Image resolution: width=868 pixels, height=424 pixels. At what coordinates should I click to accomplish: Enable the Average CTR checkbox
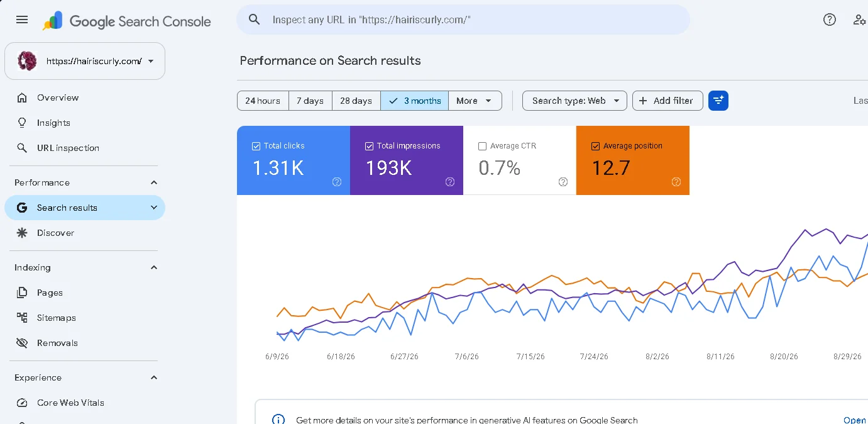[482, 146]
